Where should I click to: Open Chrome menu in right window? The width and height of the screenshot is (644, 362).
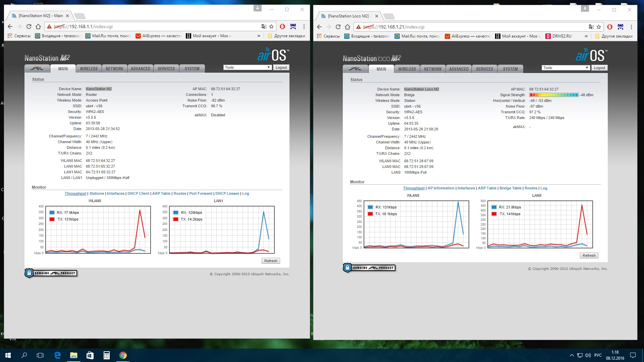pyautogui.click(x=631, y=27)
